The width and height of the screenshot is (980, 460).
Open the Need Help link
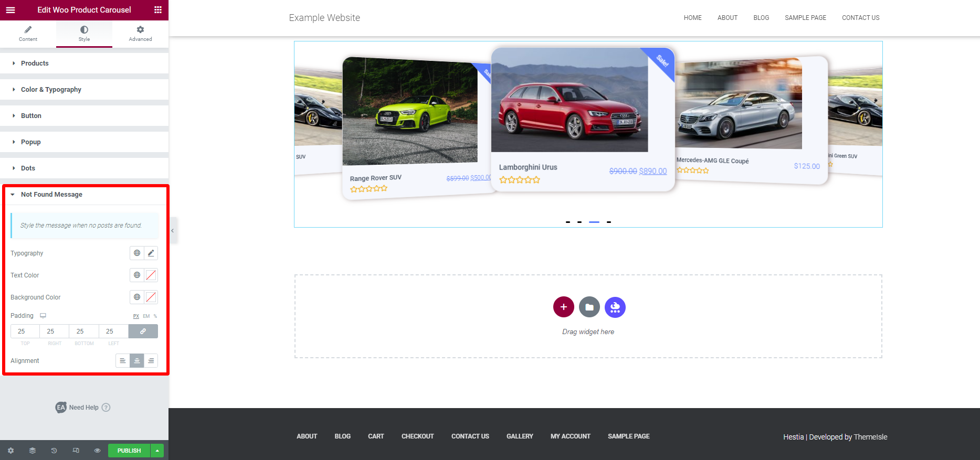(x=84, y=408)
